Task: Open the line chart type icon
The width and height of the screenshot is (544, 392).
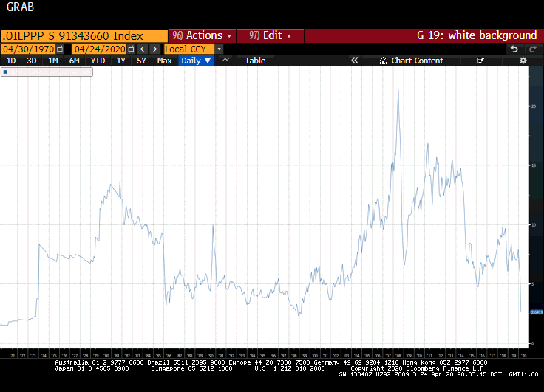Action: 226,61
